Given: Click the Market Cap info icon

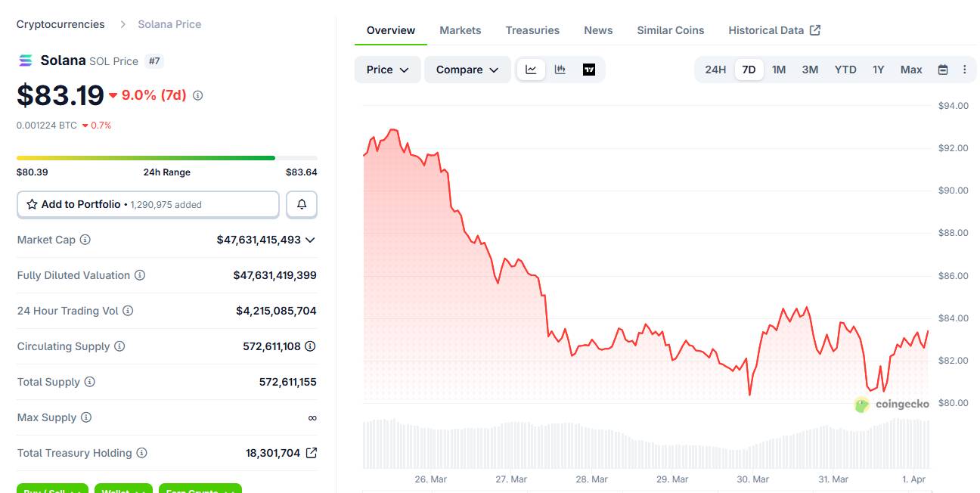Looking at the screenshot, I should (85, 240).
